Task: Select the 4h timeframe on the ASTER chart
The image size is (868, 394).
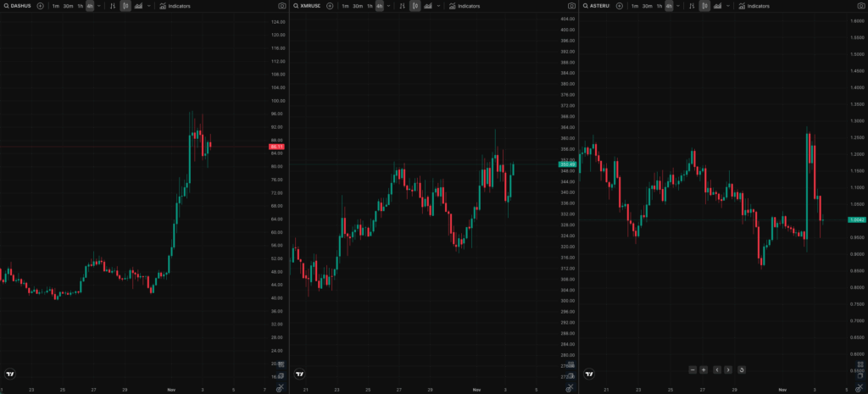Action: tap(670, 6)
